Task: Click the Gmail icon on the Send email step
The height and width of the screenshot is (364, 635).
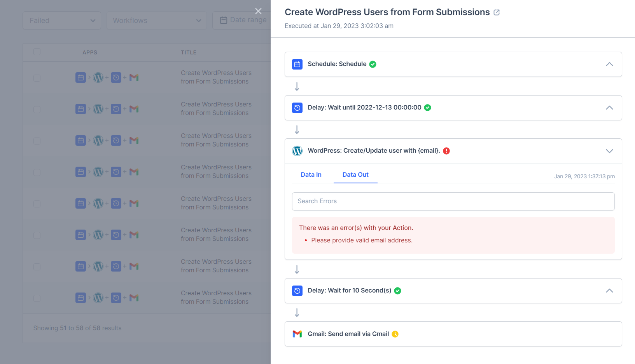Action: [x=297, y=334]
